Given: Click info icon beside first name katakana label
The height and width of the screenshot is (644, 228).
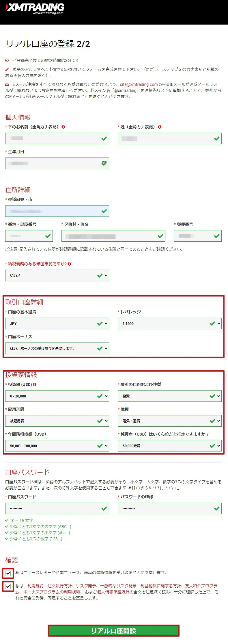Looking at the screenshot, I should click(63, 127).
